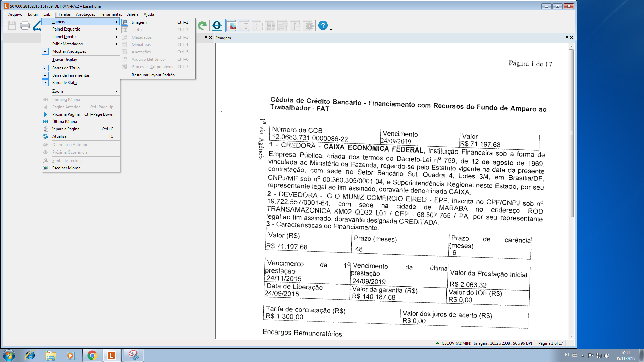The height and width of the screenshot is (362, 644).
Task: Select Imagem in the Painéis submenu
Action: tap(139, 22)
